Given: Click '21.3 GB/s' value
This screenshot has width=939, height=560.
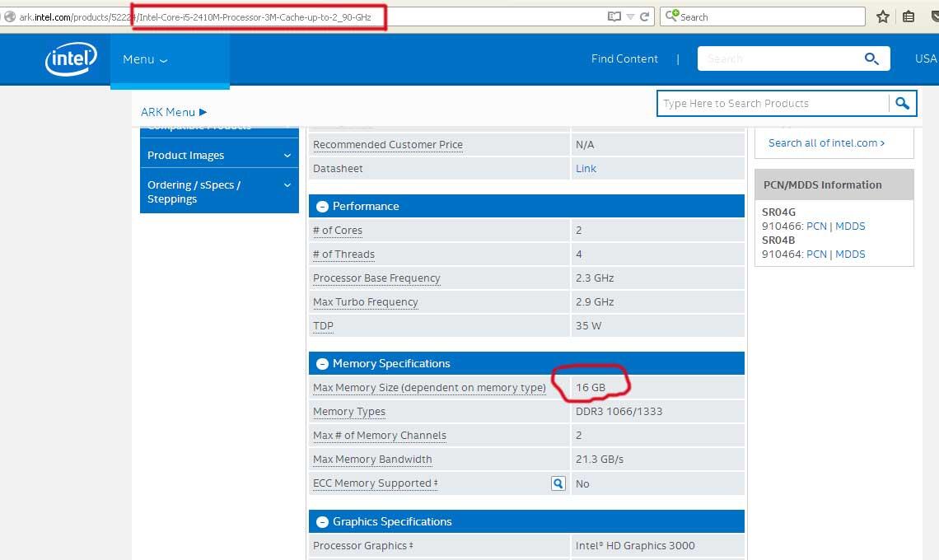Looking at the screenshot, I should [600, 460].
